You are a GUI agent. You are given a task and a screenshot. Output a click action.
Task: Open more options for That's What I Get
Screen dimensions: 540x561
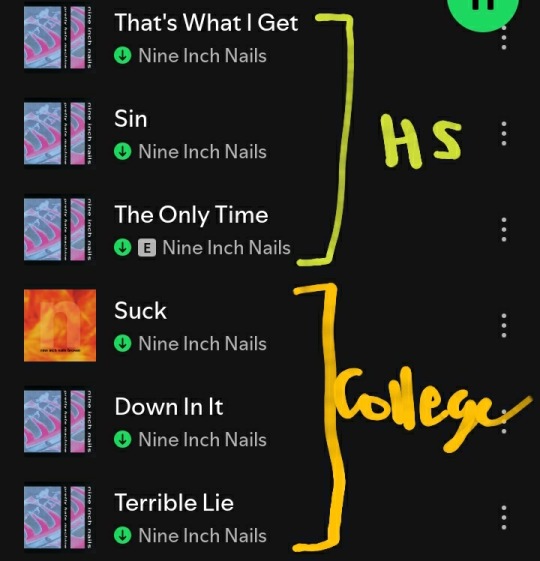coord(504,38)
